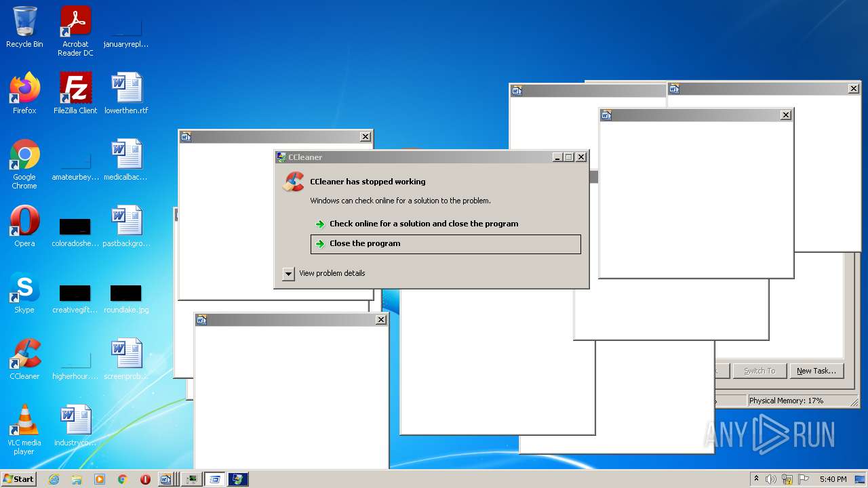Open Windows Explorer folder on taskbar

(x=77, y=479)
